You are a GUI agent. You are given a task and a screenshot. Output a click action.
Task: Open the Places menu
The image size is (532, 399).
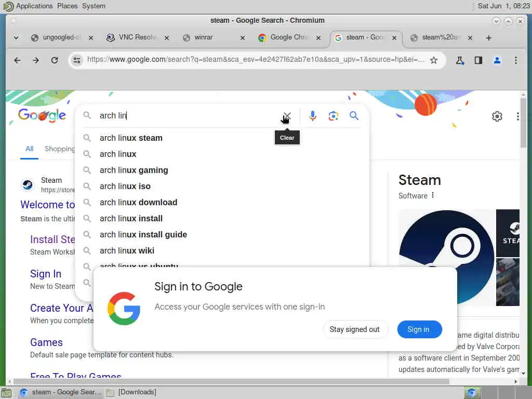[x=67, y=6]
